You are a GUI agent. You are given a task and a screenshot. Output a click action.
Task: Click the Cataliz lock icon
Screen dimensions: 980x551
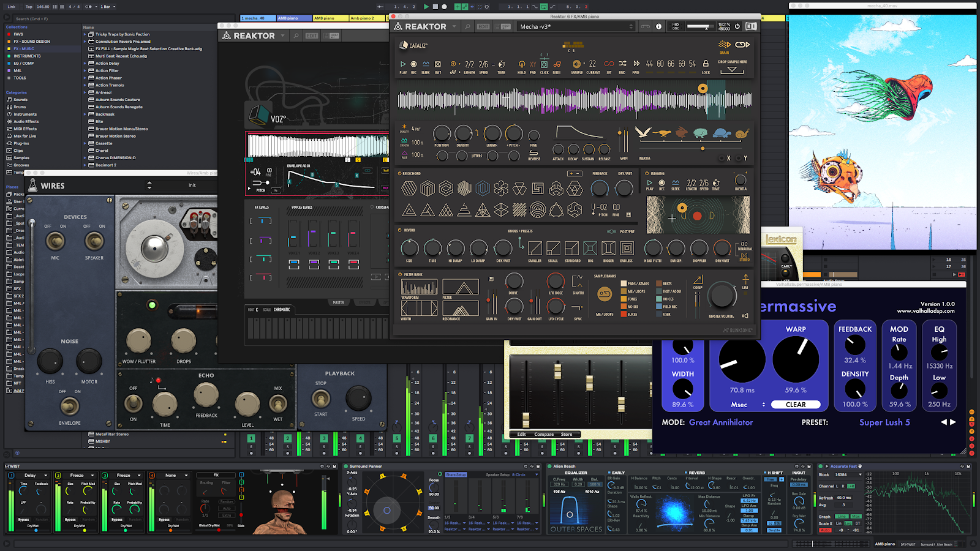706,64
